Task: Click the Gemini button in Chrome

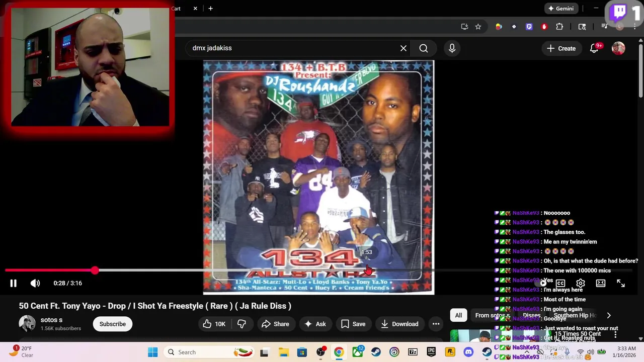Action: (560, 9)
